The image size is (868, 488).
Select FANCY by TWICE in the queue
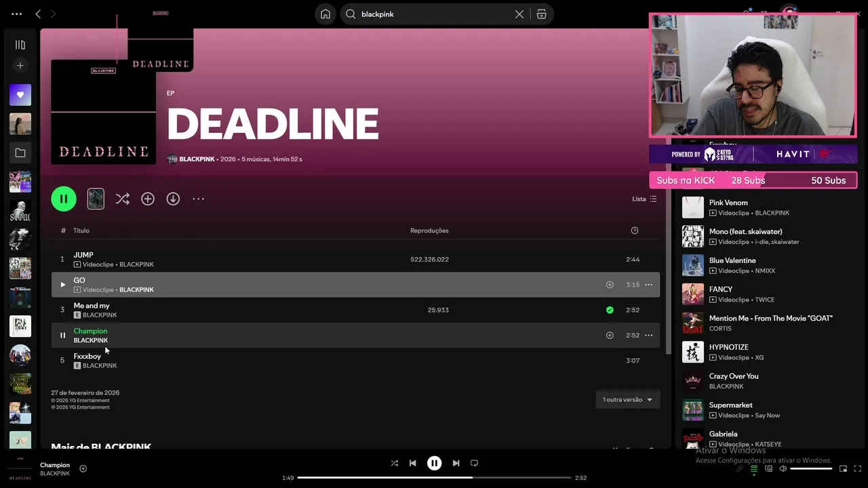pos(766,294)
